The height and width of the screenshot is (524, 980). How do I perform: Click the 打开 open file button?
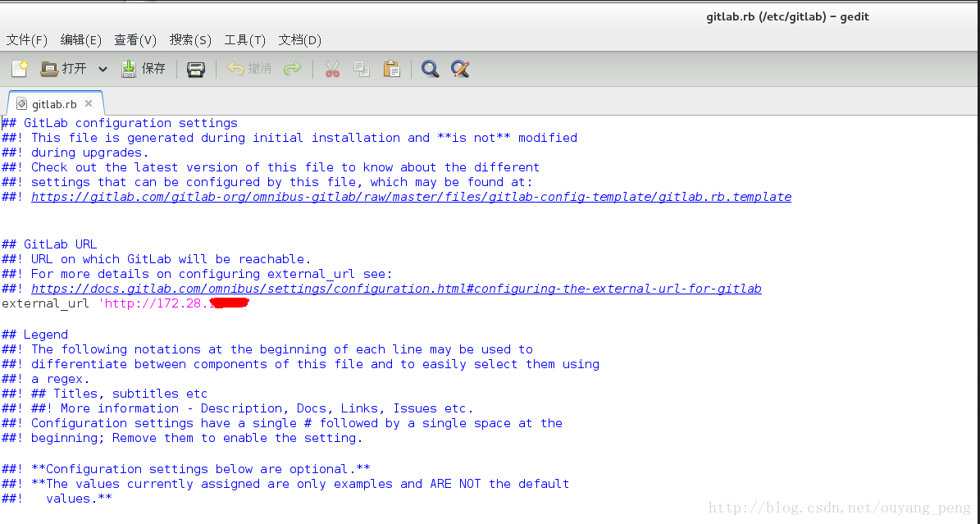[x=63, y=69]
